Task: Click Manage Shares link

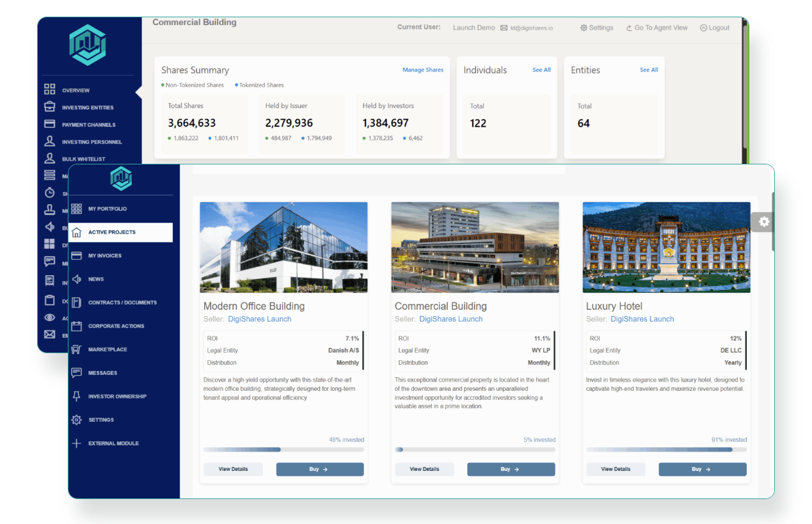Action: [x=422, y=70]
